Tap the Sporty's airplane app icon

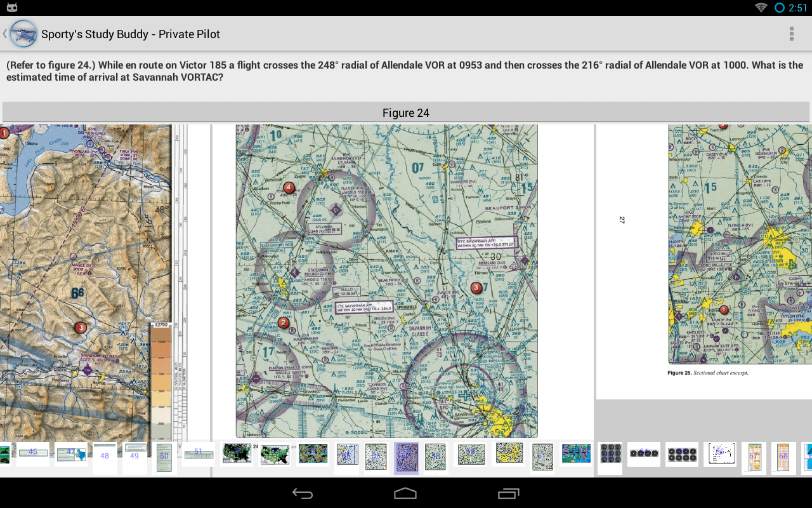coord(23,34)
